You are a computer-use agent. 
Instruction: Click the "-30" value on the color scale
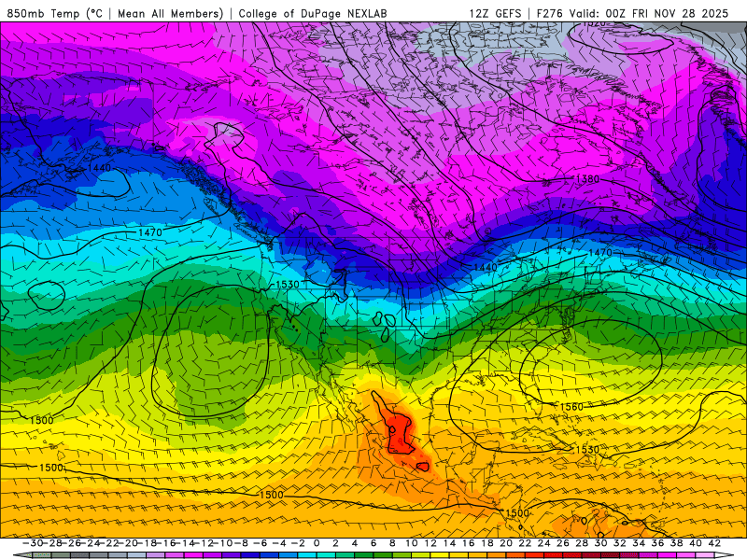(x=33, y=543)
